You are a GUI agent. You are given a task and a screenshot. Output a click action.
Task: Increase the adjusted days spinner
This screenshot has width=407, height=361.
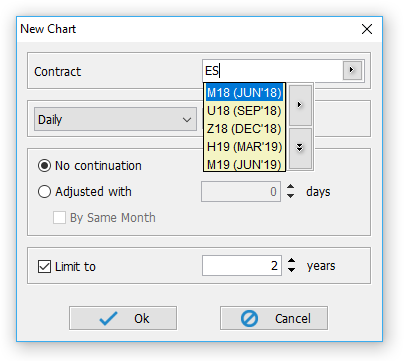(291, 187)
